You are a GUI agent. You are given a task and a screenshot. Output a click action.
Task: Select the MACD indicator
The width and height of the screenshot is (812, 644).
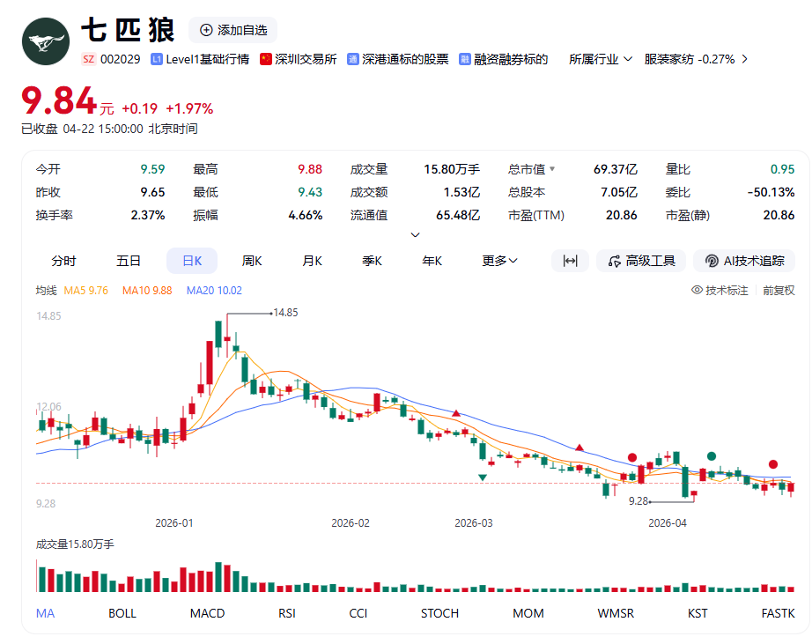point(207,613)
